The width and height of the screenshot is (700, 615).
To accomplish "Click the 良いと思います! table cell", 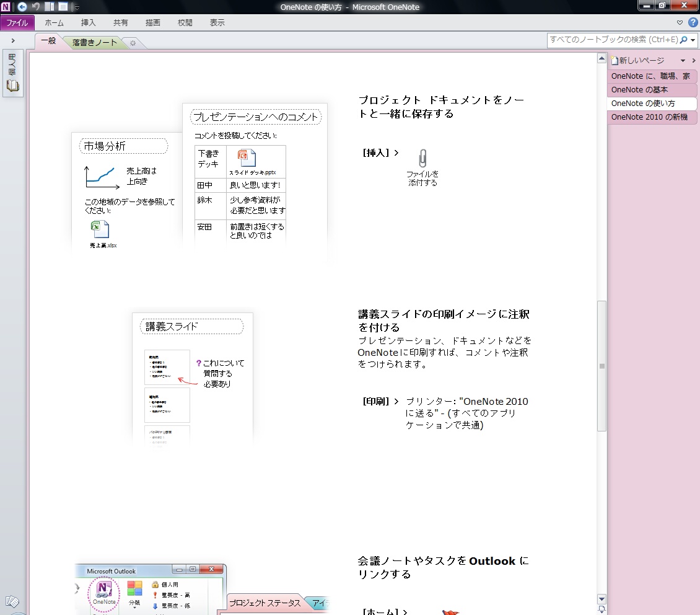I will point(256,185).
